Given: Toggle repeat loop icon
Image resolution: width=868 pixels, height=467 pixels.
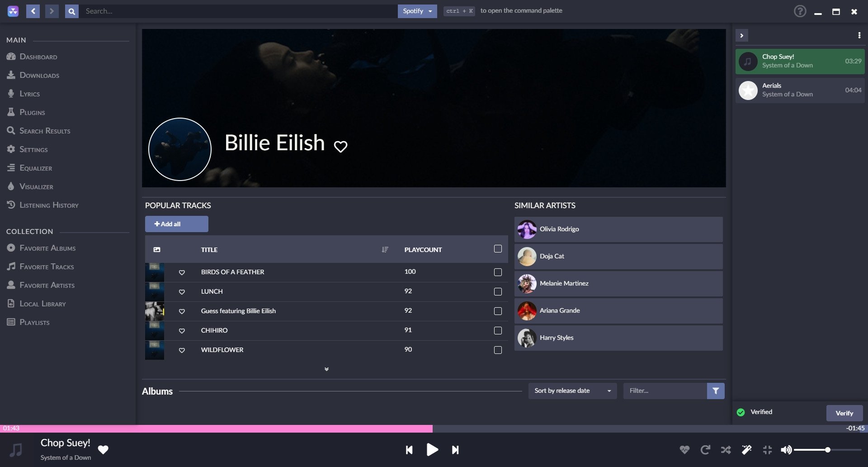Looking at the screenshot, I should click(x=705, y=450).
